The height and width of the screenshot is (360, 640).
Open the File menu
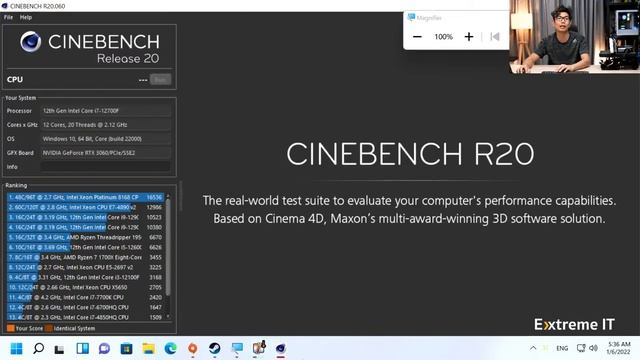pos(8,17)
